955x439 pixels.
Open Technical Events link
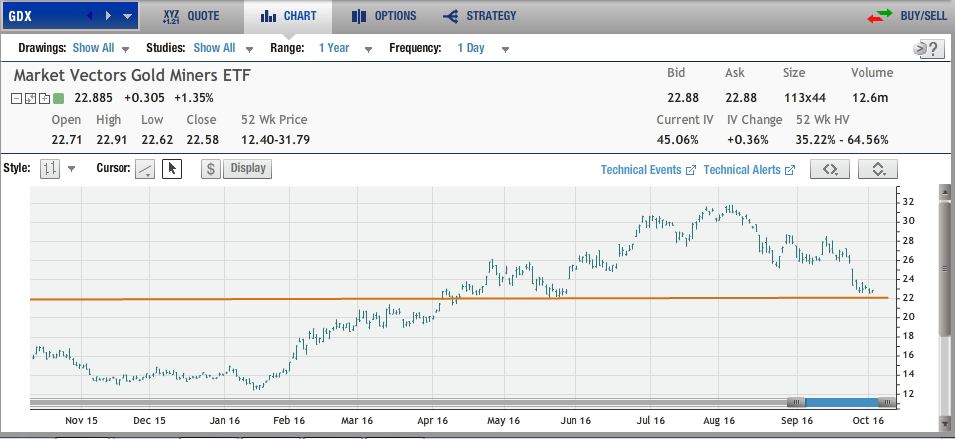[648, 170]
